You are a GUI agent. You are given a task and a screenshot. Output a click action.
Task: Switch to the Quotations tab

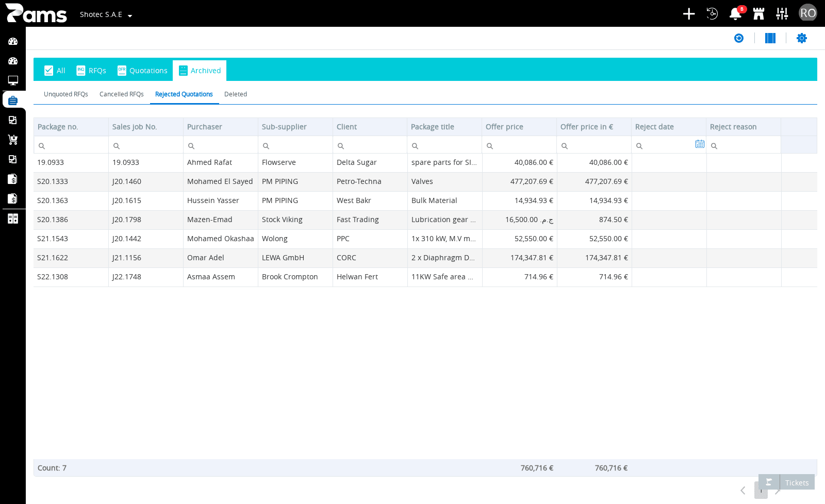(x=142, y=71)
